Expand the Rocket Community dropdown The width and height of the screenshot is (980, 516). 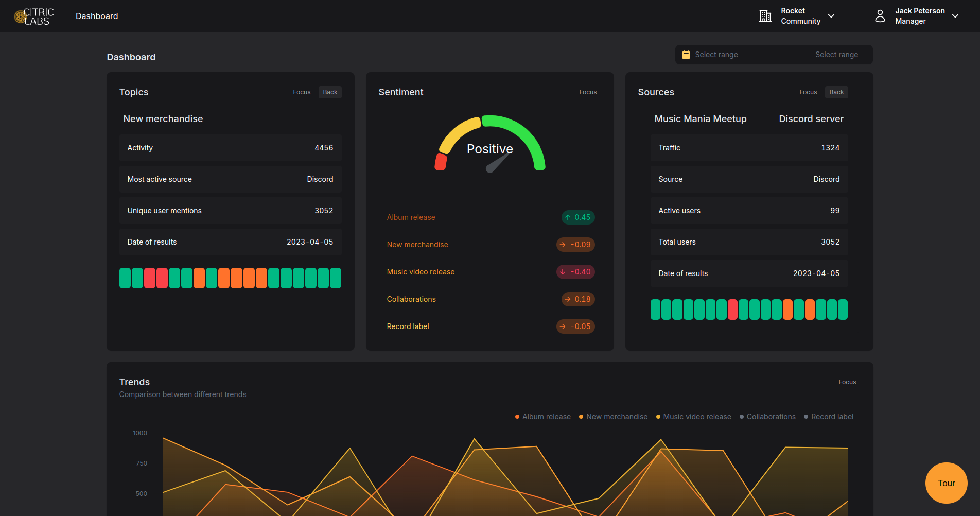[831, 16]
